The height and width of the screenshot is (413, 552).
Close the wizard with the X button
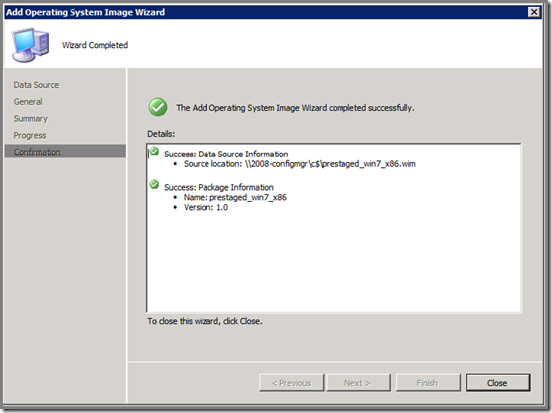(534, 12)
